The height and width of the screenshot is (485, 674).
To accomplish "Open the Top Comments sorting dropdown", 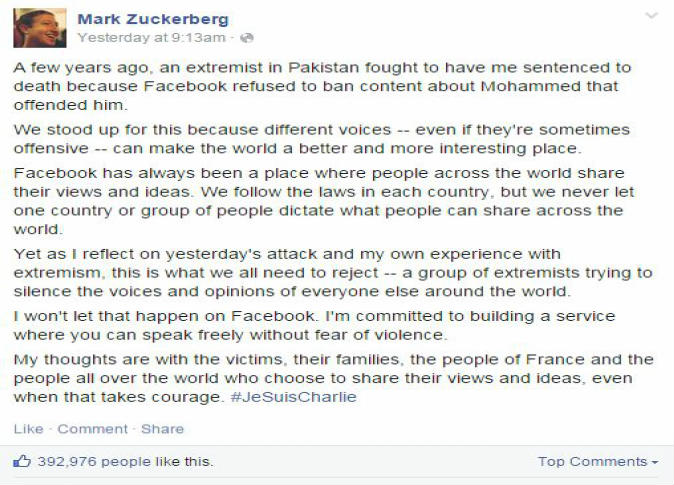I will pos(598,461).
